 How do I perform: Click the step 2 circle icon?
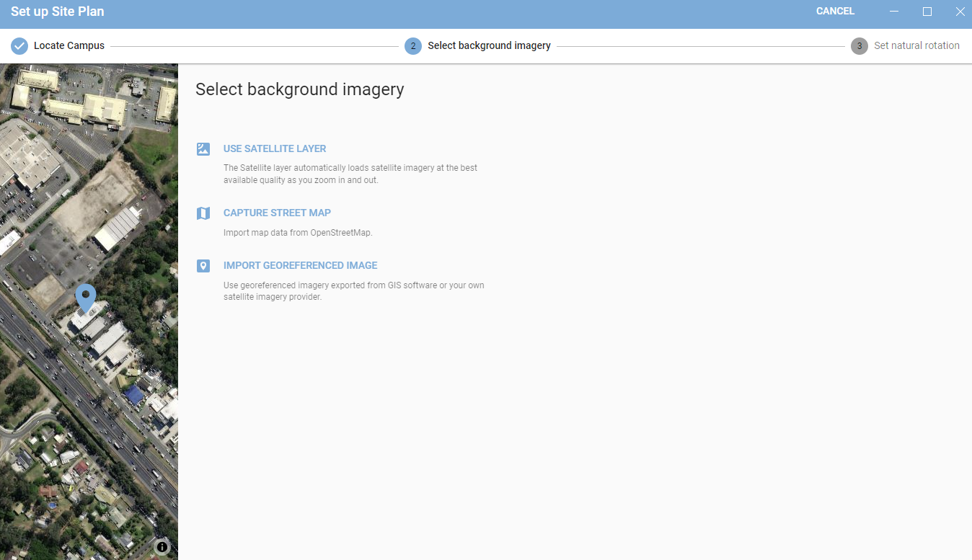tap(413, 46)
